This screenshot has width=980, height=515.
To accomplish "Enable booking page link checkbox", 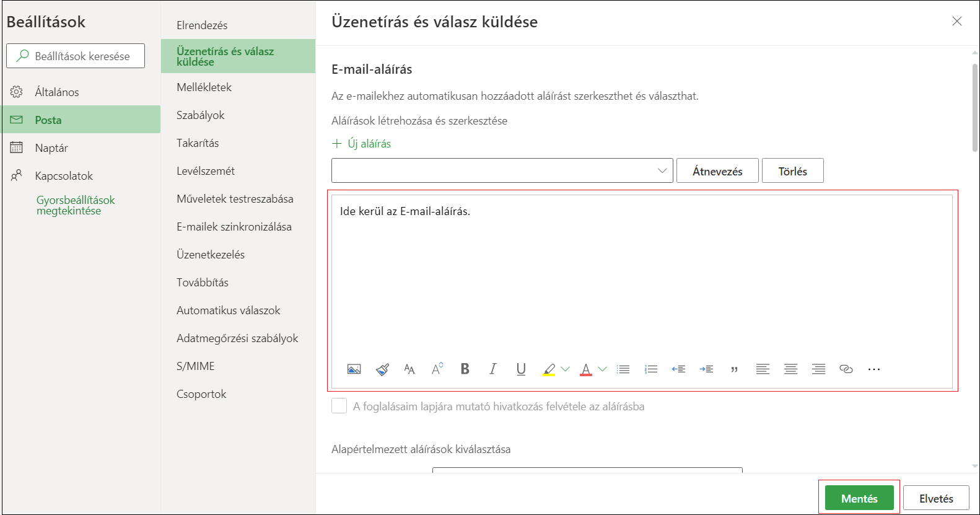I will point(339,406).
